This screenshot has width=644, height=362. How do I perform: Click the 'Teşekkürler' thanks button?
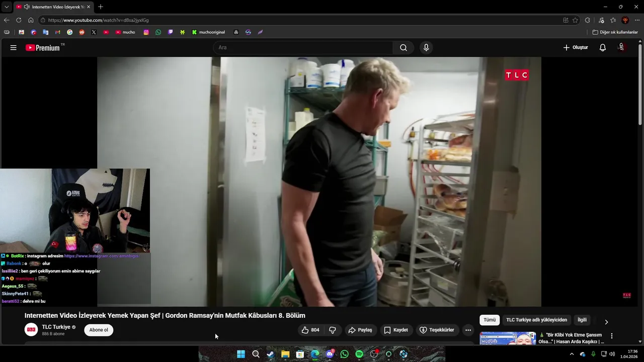pos(437,330)
